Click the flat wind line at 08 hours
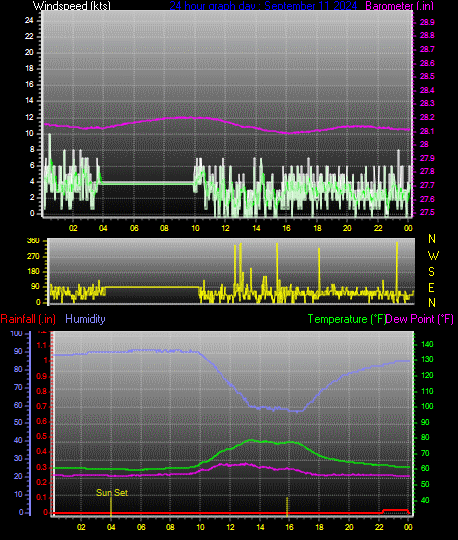This screenshot has width=458, height=540. (164, 183)
